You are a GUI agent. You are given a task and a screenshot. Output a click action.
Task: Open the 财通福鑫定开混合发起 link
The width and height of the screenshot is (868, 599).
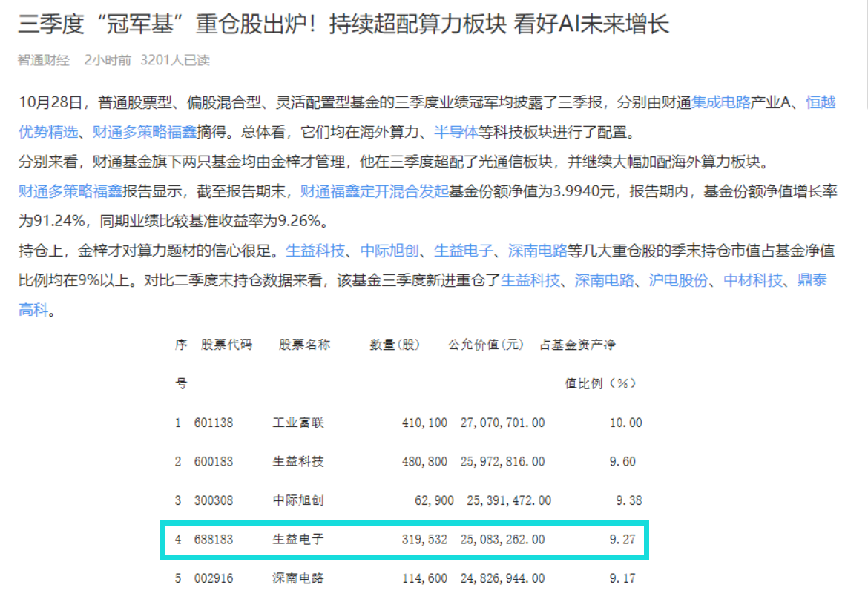374,191
